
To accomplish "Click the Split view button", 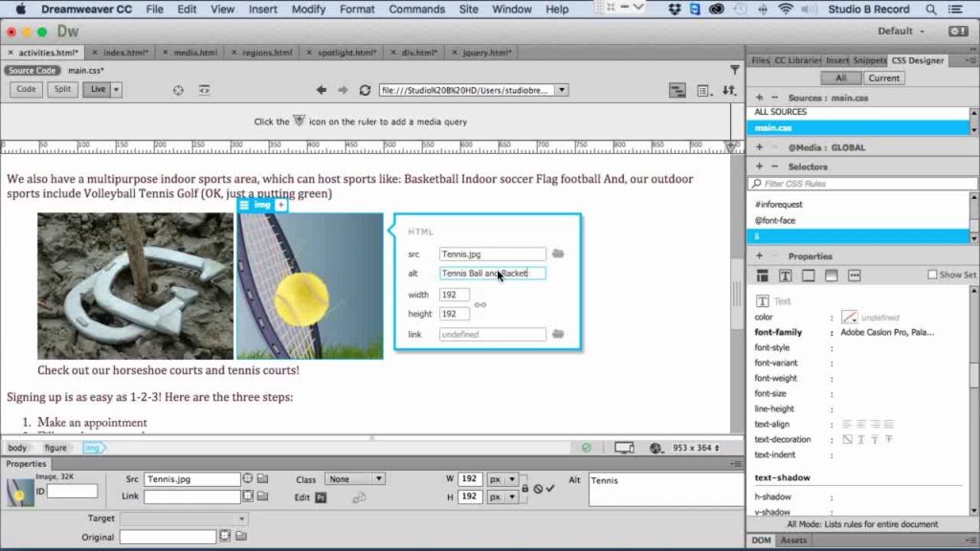I will point(62,89).
